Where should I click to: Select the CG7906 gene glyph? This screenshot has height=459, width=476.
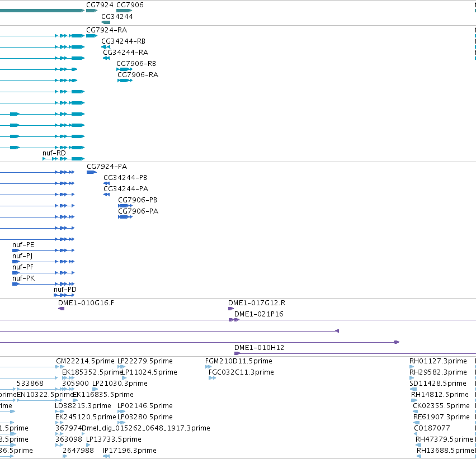pos(124,11)
